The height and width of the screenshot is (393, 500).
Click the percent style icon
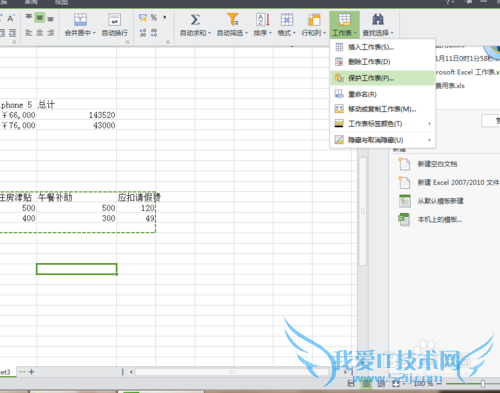pyautogui.click(x=154, y=17)
